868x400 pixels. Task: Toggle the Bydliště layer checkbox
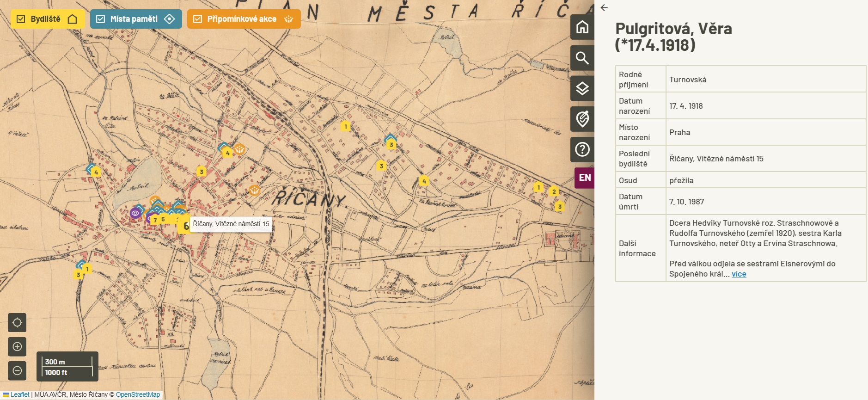point(21,19)
